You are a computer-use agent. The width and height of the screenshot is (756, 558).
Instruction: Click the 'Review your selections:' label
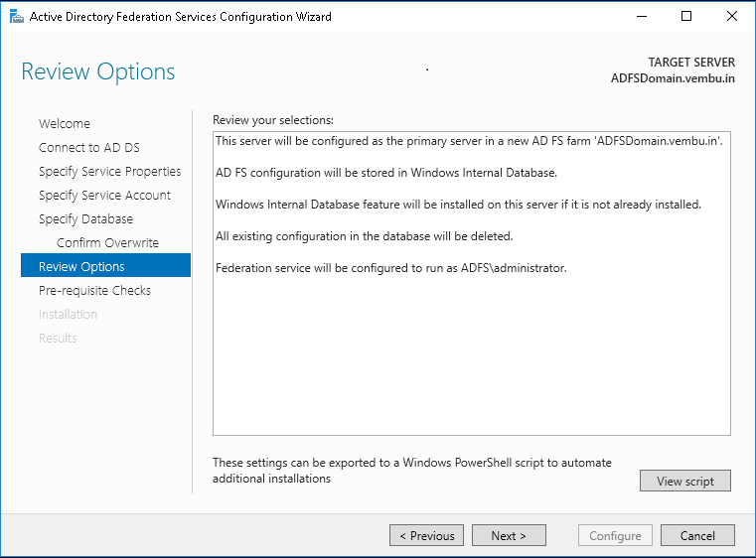coord(273,120)
